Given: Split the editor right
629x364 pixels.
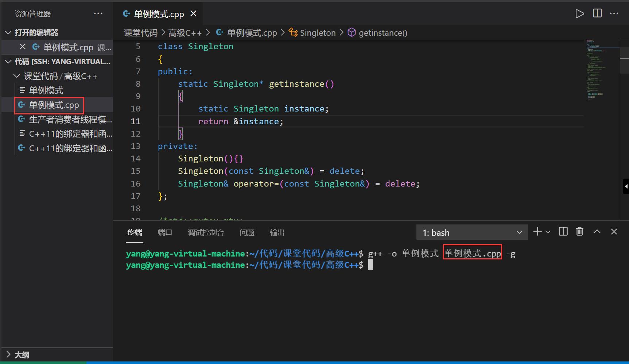Looking at the screenshot, I should point(597,13).
